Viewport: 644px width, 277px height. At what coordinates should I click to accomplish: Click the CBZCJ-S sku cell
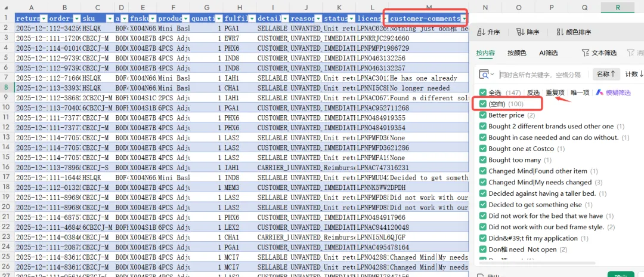coord(97,167)
